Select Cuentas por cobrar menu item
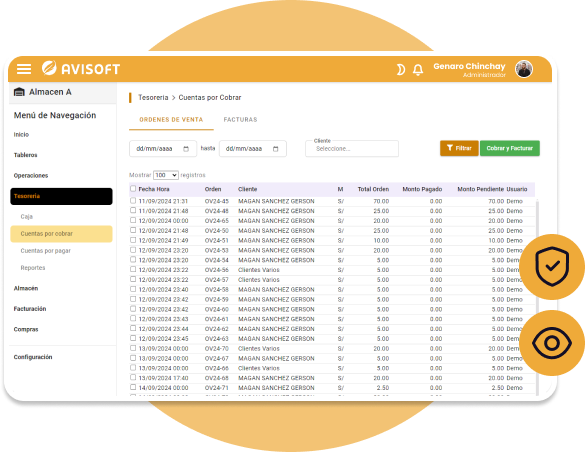This screenshot has width=585, height=452. pos(61,234)
